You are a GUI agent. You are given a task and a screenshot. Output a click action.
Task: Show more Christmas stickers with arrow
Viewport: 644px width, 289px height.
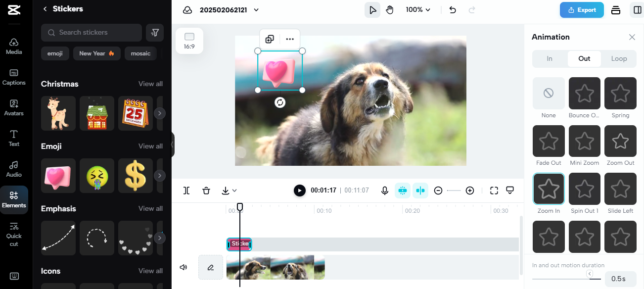(x=159, y=113)
